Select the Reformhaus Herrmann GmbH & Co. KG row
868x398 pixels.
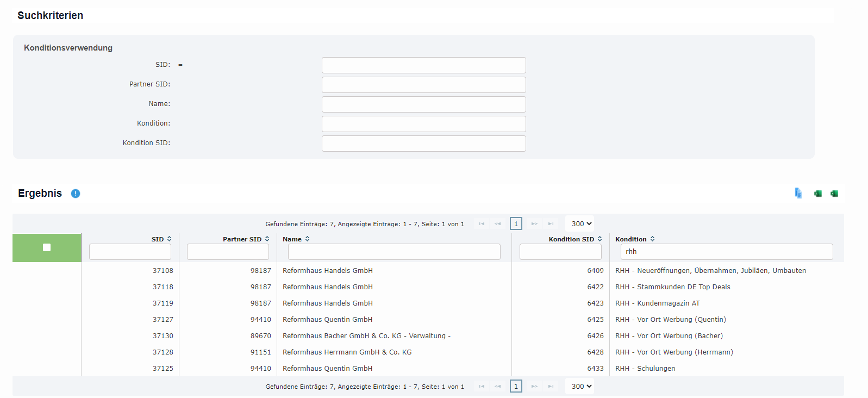[x=347, y=352]
